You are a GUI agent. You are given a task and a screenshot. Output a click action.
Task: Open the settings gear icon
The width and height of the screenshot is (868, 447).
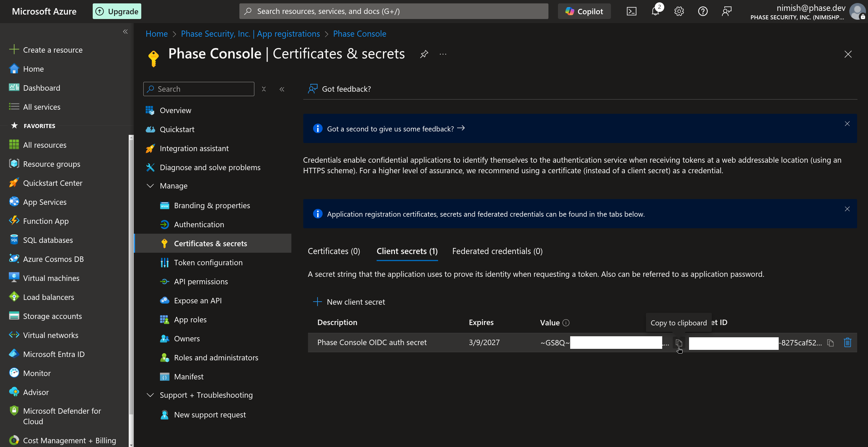click(x=679, y=11)
